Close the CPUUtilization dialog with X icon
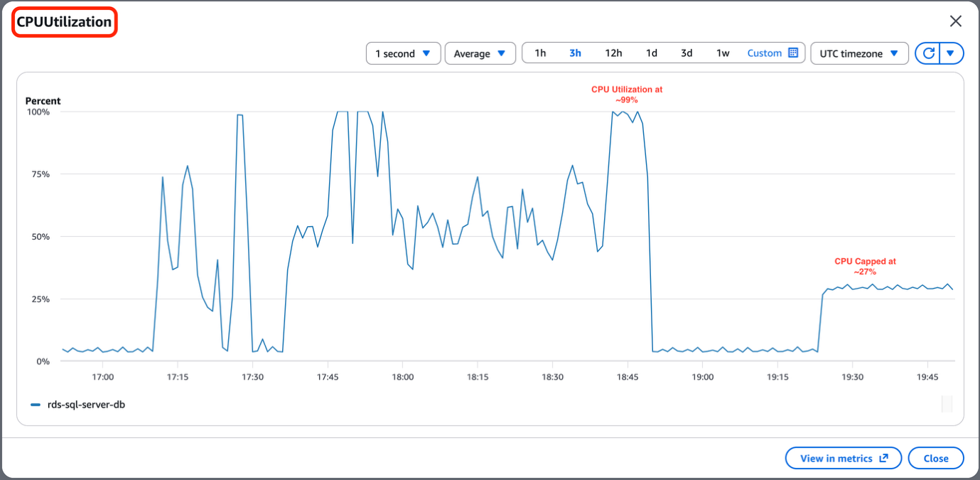Screen dimensions: 980x480 coord(956,21)
